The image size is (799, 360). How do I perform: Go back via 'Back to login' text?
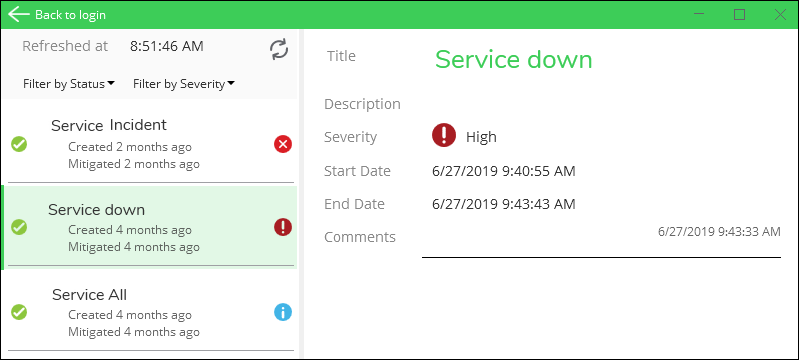point(70,15)
